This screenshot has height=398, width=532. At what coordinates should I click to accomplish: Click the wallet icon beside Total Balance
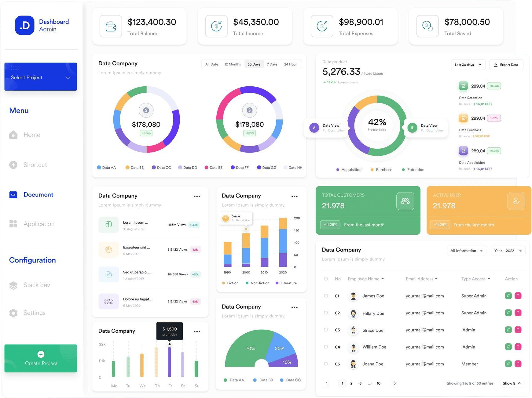[x=111, y=27]
